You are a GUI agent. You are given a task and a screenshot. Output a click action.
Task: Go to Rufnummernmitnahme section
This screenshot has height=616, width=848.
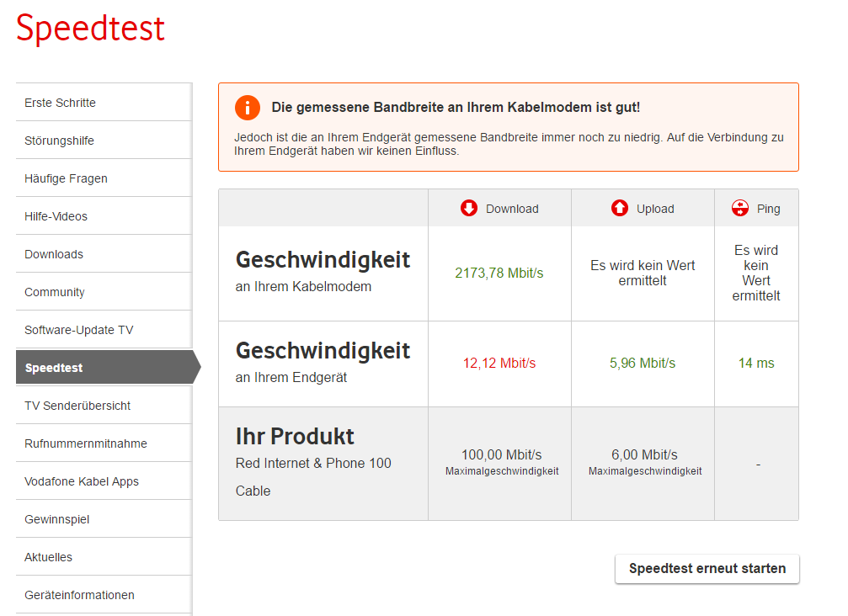86,443
